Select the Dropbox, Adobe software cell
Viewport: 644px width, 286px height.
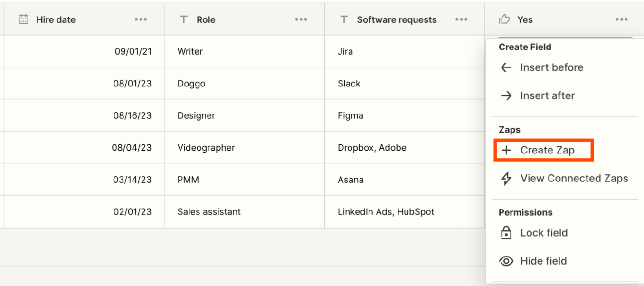click(x=372, y=148)
